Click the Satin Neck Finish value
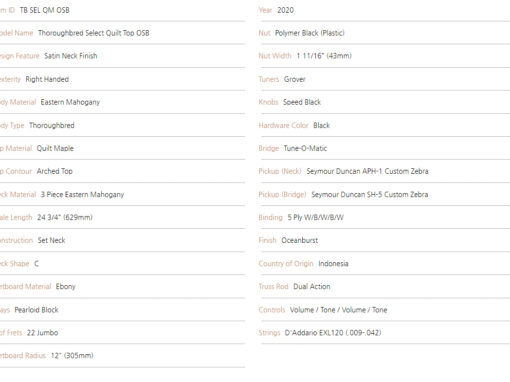Screen dimensions: 510x382 (x=71, y=56)
